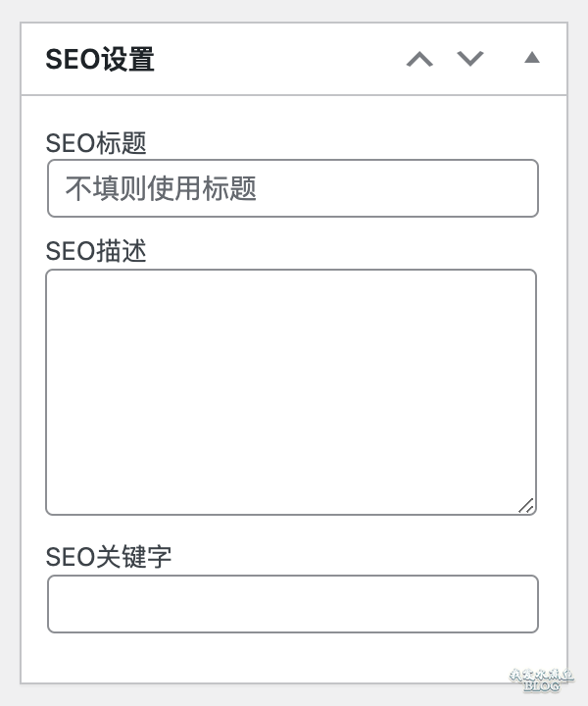Viewport: 588px width, 706px height.
Task: Place cursor in the large description box
Action: coord(291,392)
